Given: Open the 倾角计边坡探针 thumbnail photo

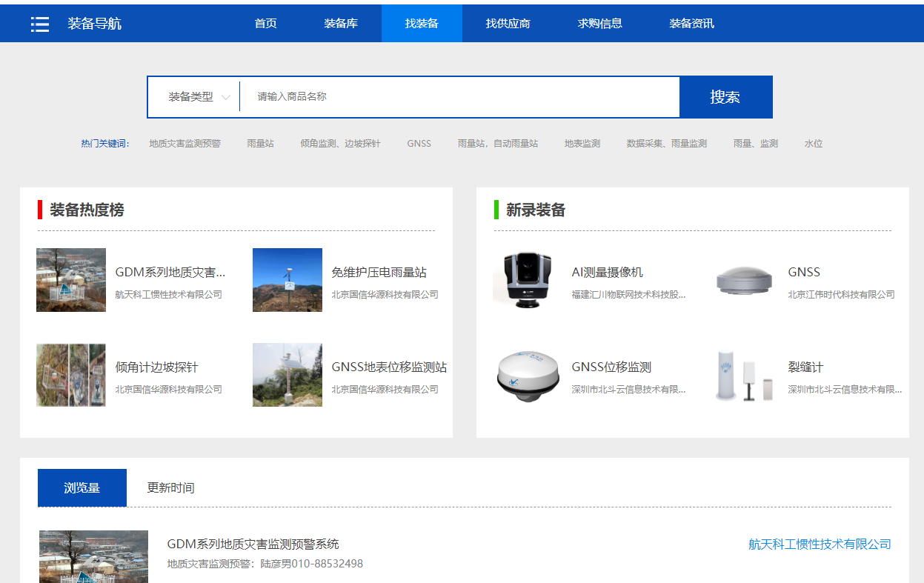Looking at the screenshot, I should tap(71, 375).
